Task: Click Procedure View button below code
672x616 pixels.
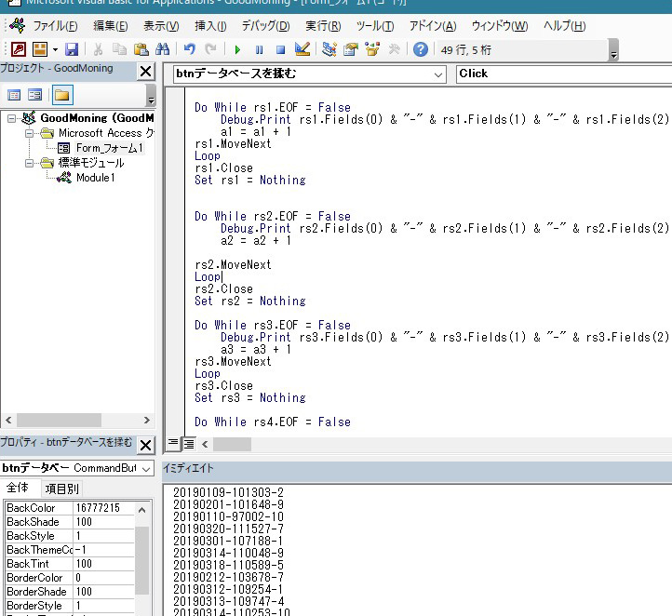Action: point(173,444)
